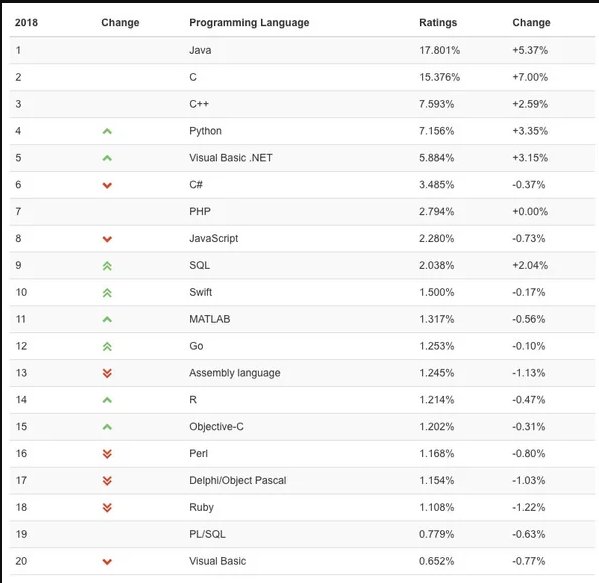The image size is (599, 583).
Task: Click the double up arrow in SQL row
Action: [x=107, y=266]
